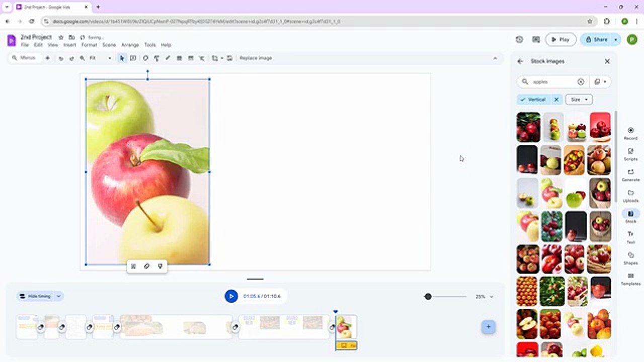Adjust the timeline zoom slider handle
This screenshot has width=644, height=362.
[428, 297]
